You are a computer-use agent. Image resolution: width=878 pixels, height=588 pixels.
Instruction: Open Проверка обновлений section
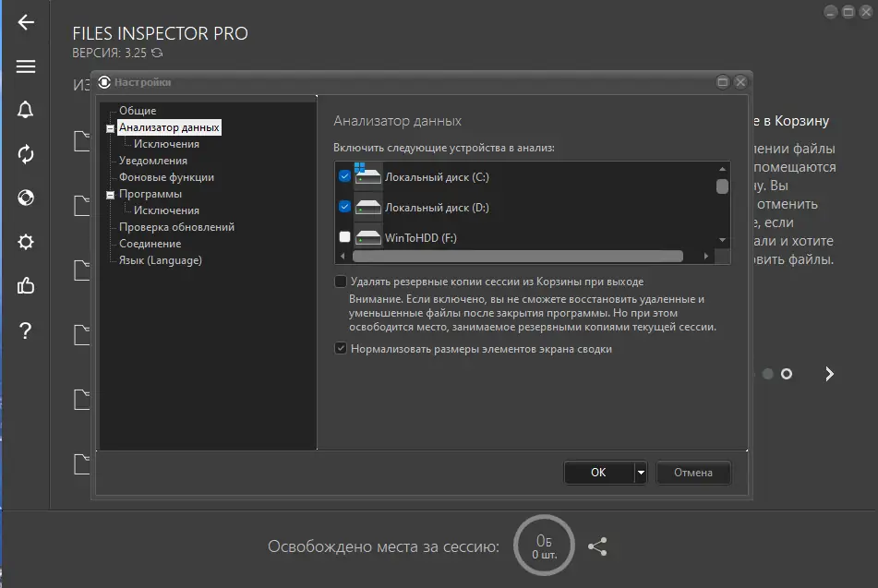pos(176,227)
